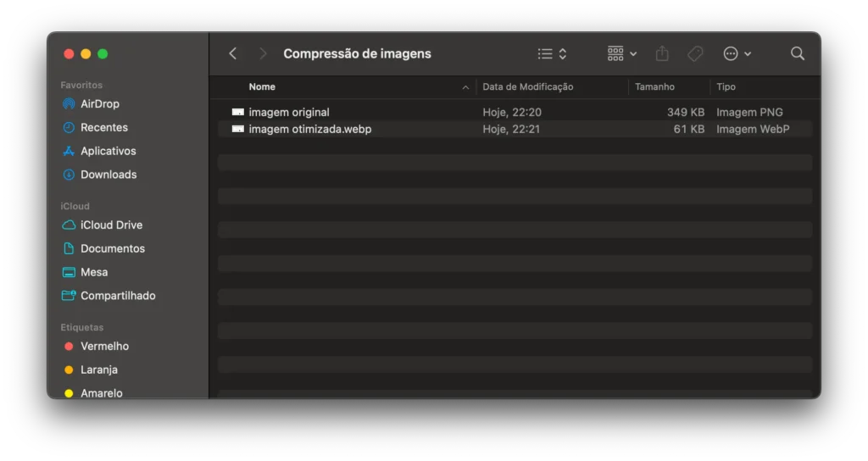Click the orange Laranja tag dot
This screenshot has height=461, width=868.
(x=69, y=369)
